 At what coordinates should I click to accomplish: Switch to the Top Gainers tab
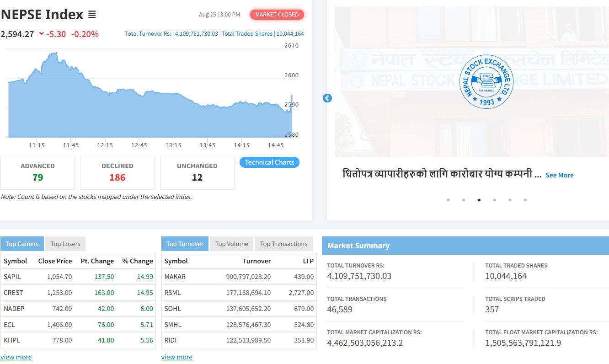(x=22, y=244)
